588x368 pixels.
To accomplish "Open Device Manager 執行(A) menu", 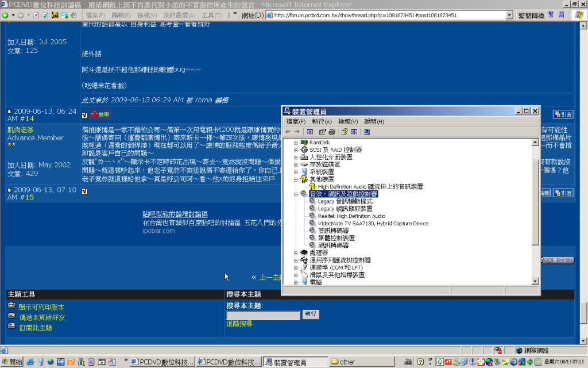I will pyautogui.click(x=322, y=122).
